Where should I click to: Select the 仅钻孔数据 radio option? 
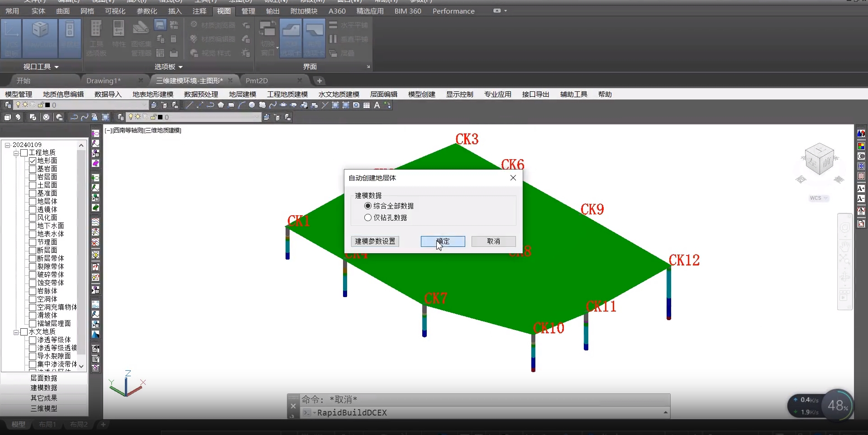[x=368, y=217]
